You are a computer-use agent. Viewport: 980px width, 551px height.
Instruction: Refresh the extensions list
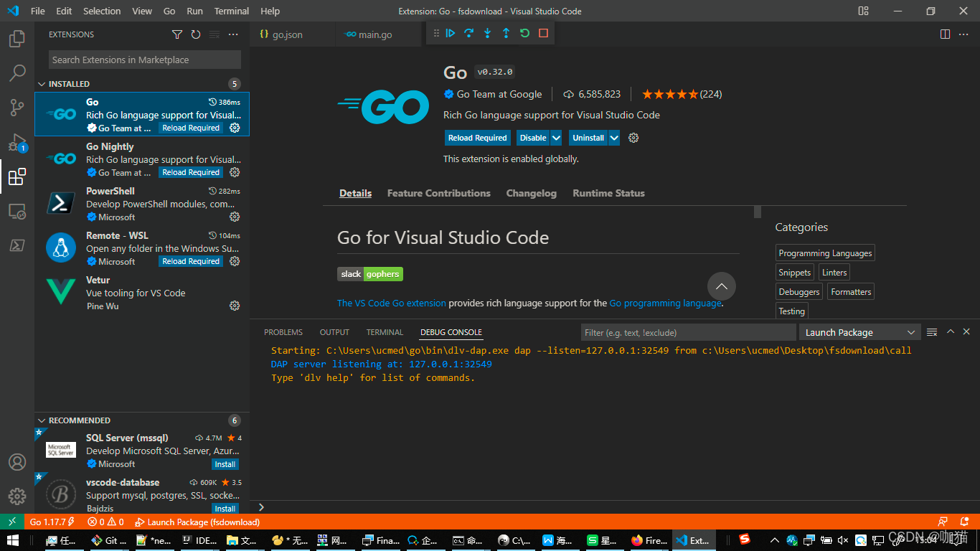tap(196, 34)
